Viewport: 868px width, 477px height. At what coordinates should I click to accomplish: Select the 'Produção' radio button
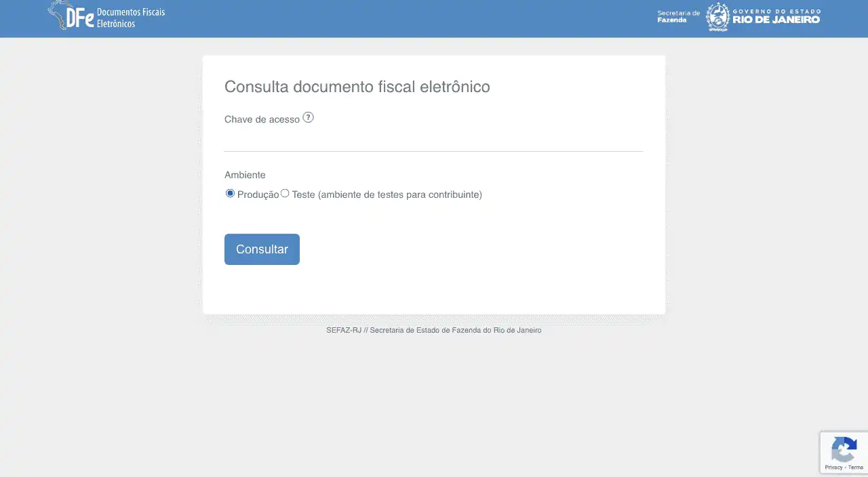point(230,193)
